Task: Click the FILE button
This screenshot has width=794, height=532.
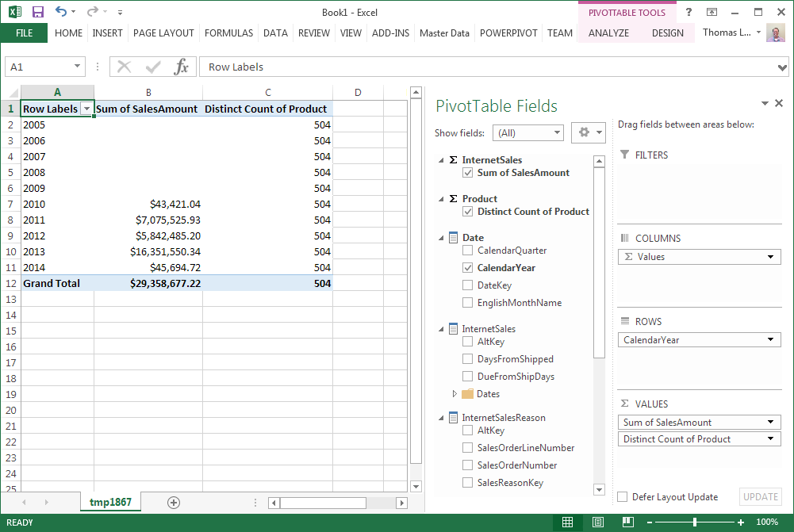Action: click(x=24, y=33)
